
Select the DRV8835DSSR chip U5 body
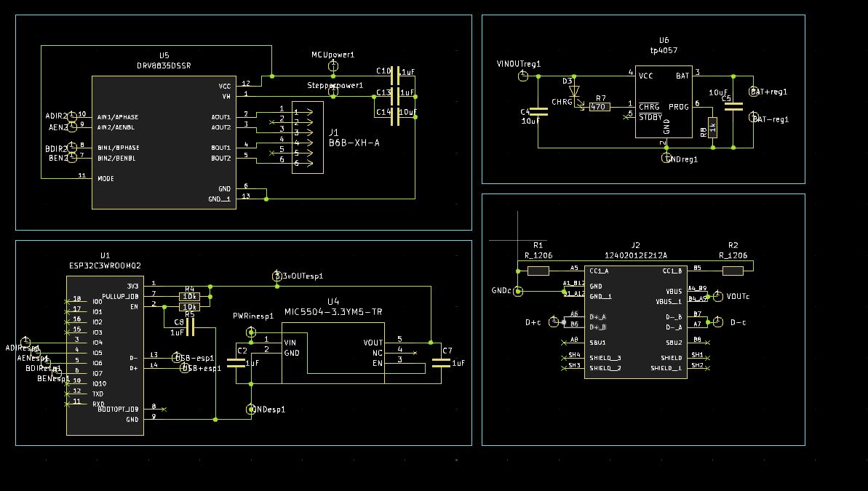(164, 143)
